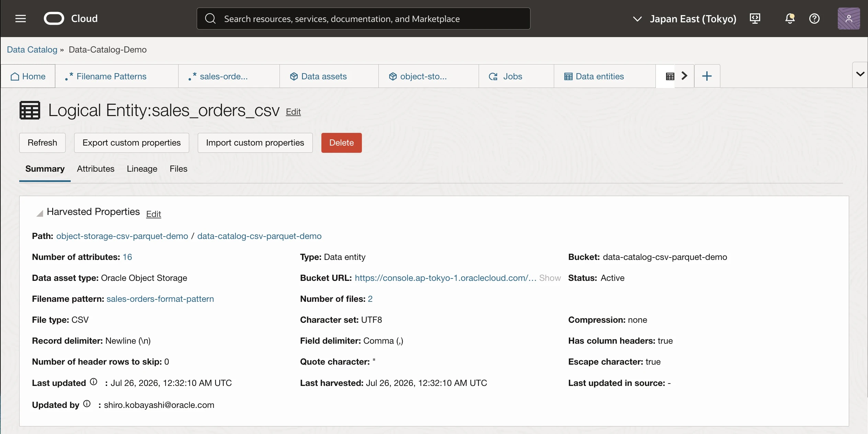Open the hamburger navigation menu

tap(21, 19)
